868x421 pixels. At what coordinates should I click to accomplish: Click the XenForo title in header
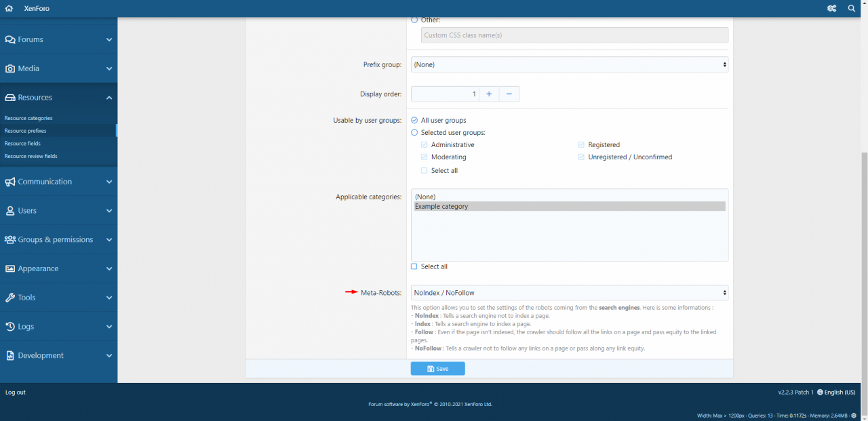pos(37,8)
